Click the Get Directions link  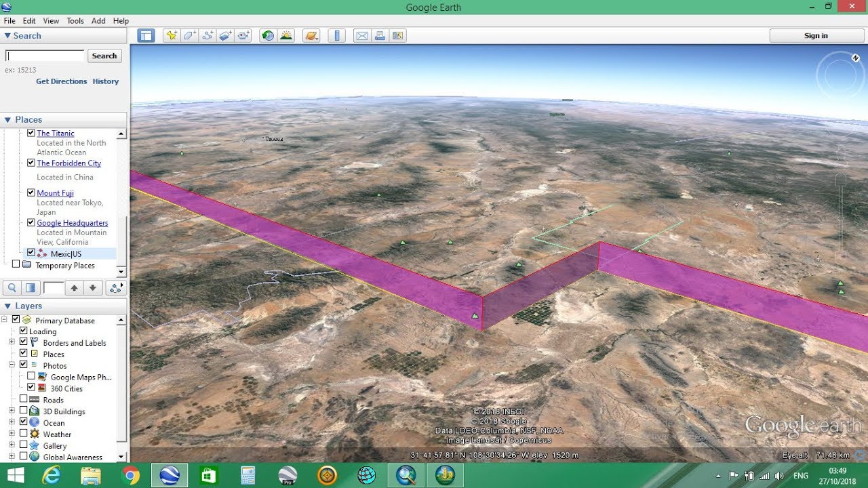click(62, 81)
